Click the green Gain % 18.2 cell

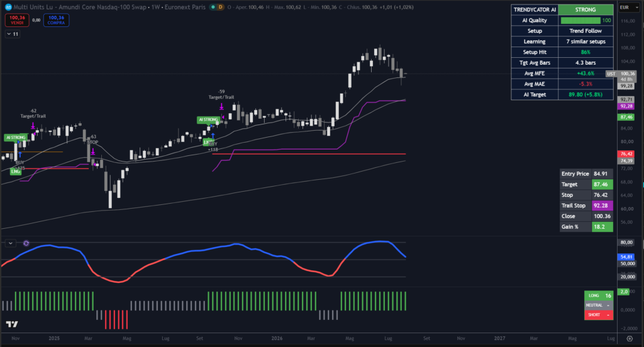602,227
